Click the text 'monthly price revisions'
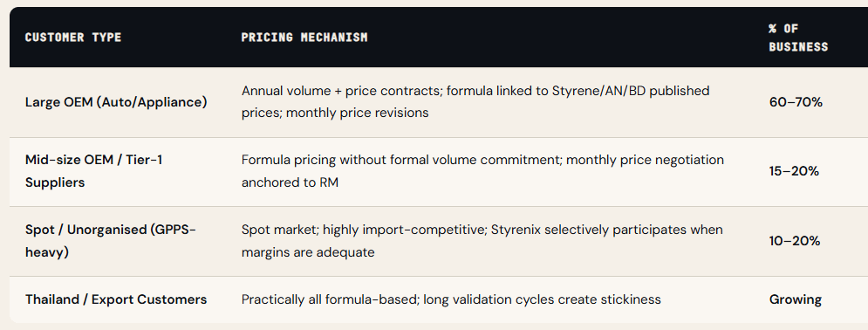The width and height of the screenshot is (868, 330). [358, 113]
